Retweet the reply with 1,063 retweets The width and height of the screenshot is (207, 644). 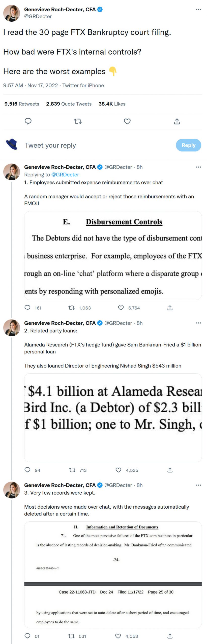(x=72, y=308)
